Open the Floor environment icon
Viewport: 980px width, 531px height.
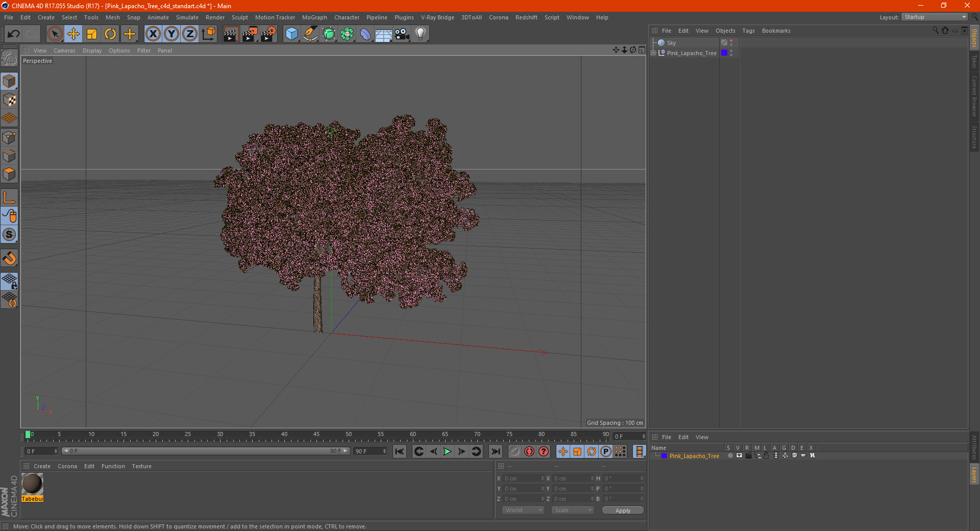pos(383,34)
